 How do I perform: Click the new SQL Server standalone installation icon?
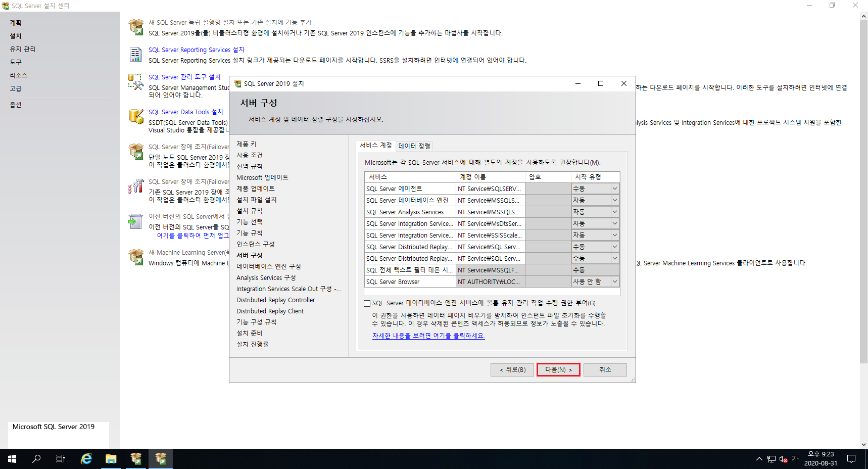pos(136,27)
